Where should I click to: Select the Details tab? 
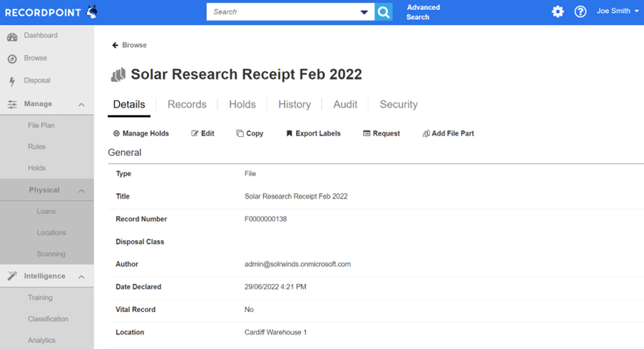129,105
